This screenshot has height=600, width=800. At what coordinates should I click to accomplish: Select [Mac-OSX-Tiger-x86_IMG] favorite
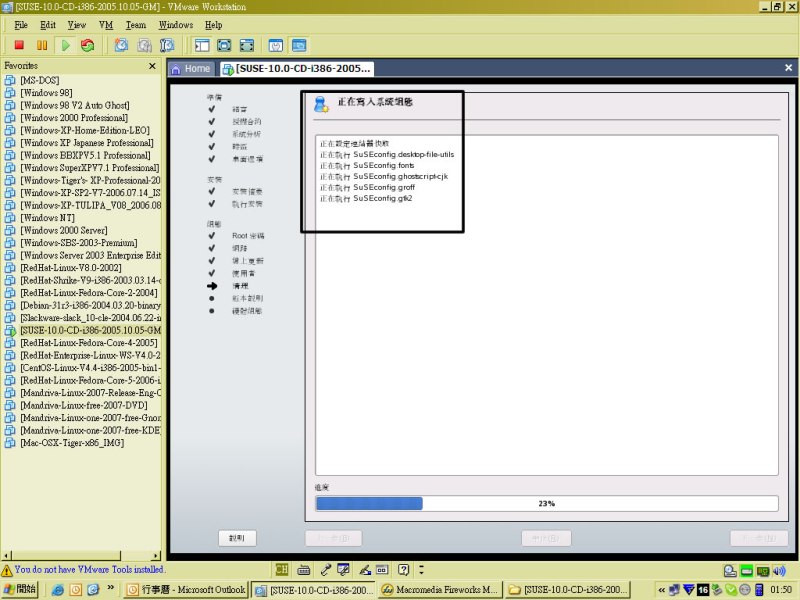pos(72,443)
